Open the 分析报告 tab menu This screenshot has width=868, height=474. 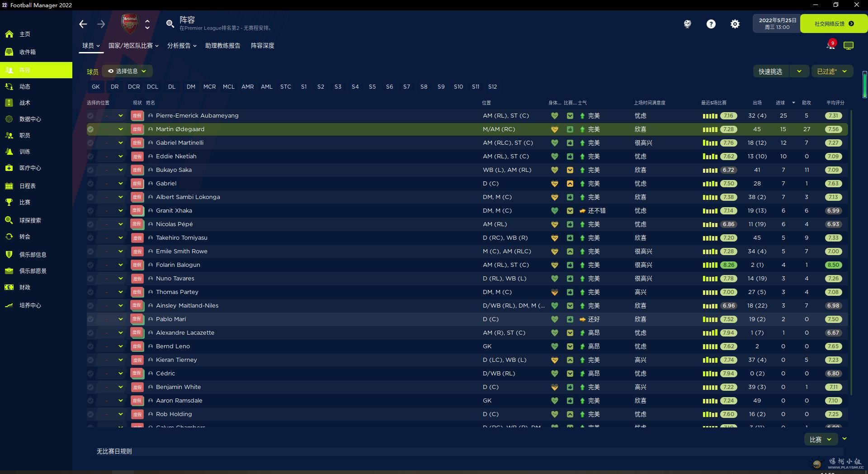coord(182,46)
